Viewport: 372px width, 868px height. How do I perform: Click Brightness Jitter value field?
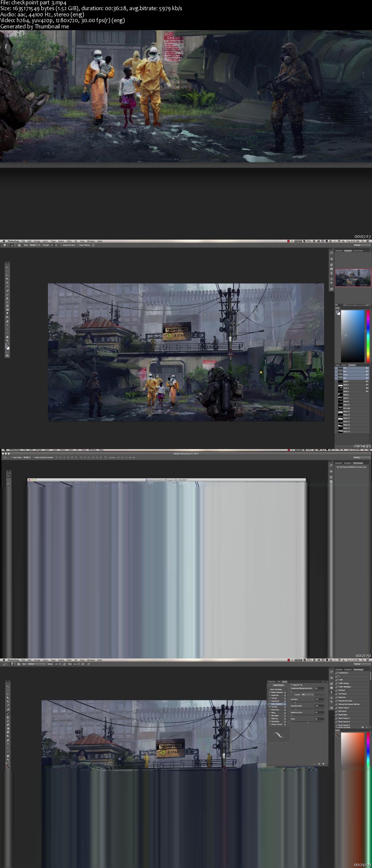319,712
